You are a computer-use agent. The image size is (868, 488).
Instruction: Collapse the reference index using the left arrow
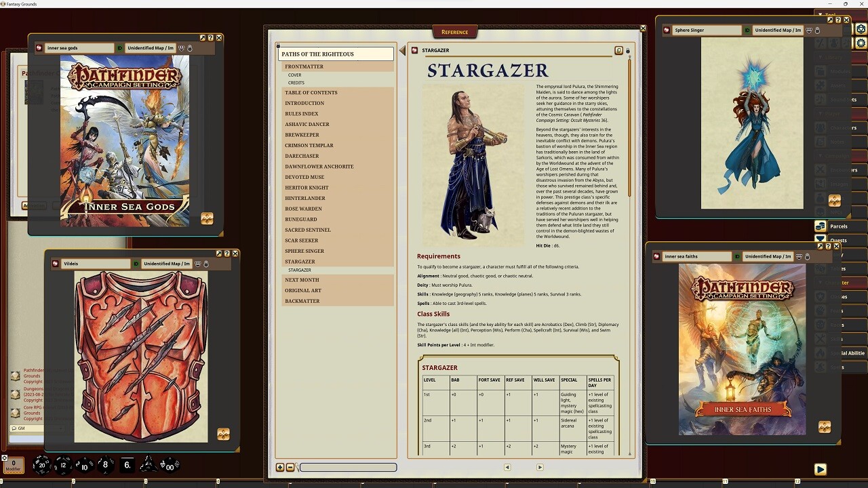pos(402,50)
